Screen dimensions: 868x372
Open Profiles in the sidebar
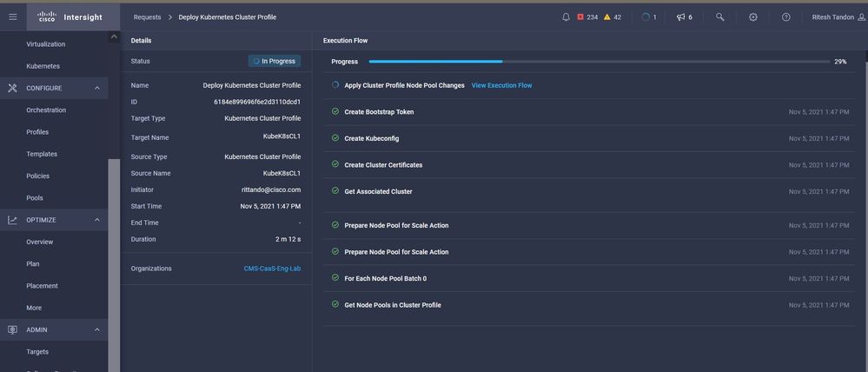click(37, 132)
